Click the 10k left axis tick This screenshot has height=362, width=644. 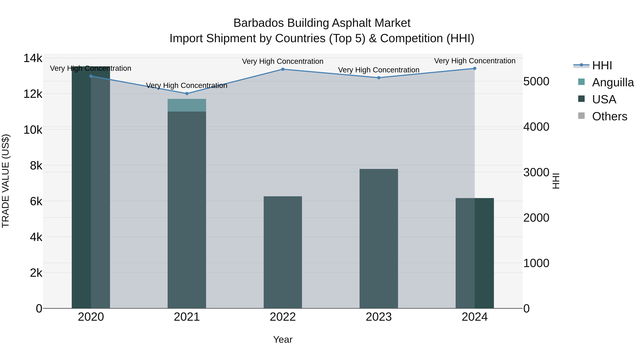33,130
